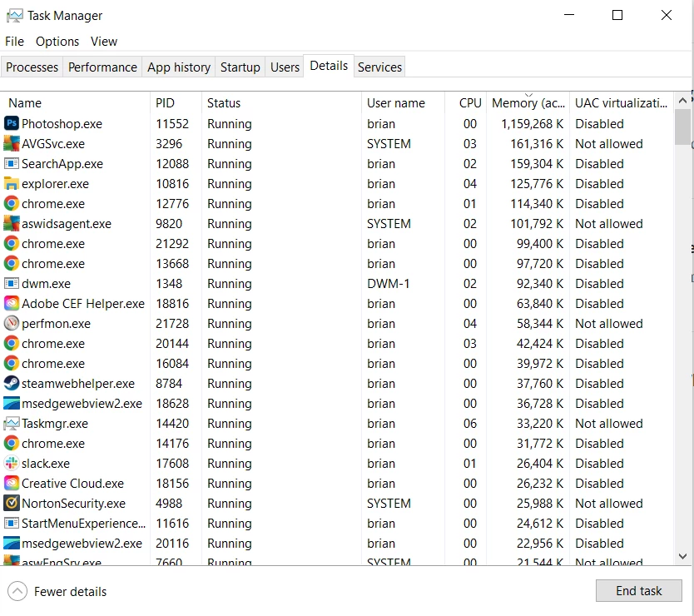694x616 pixels.
Task: Click chrome.exe icon with PID 12776
Action: click(12, 204)
